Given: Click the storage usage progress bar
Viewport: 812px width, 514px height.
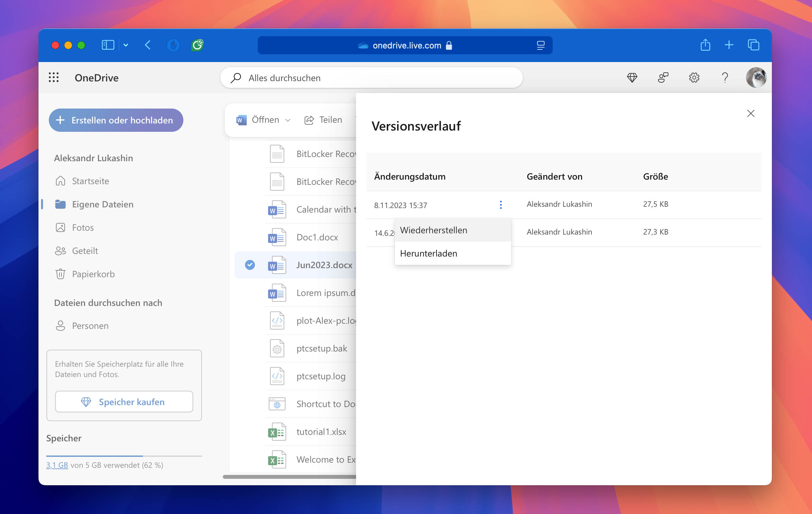Looking at the screenshot, I should (124, 456).
